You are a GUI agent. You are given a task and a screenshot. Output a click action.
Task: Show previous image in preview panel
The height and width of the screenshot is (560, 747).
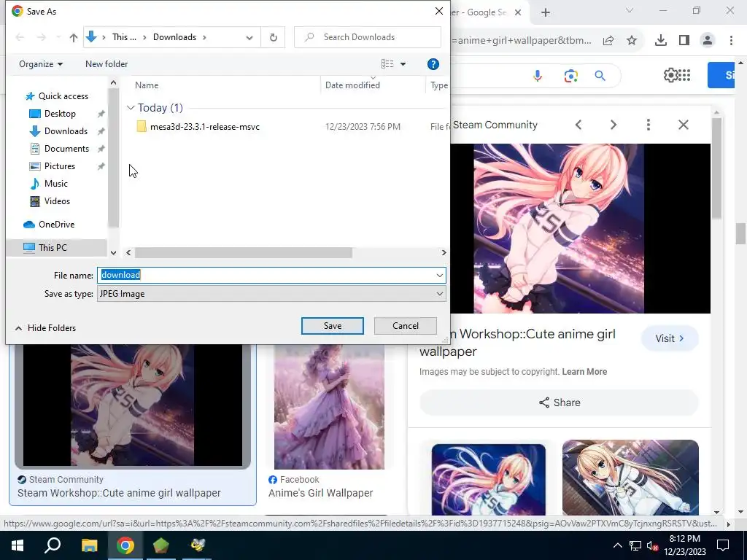[578, 125]
